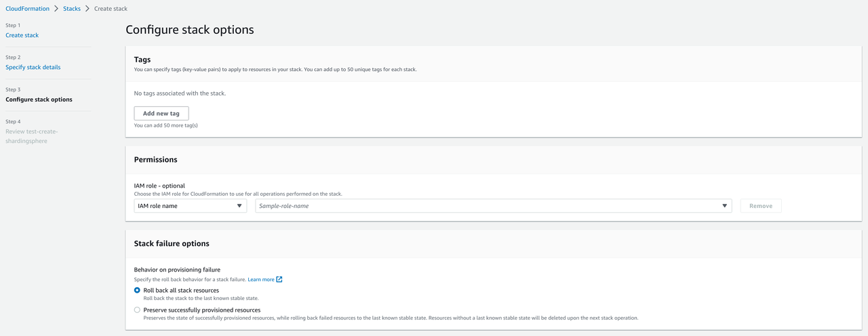868x336 pixels.
Task: Click the Create stack breadcrumb text
Action: click(111, 9)
